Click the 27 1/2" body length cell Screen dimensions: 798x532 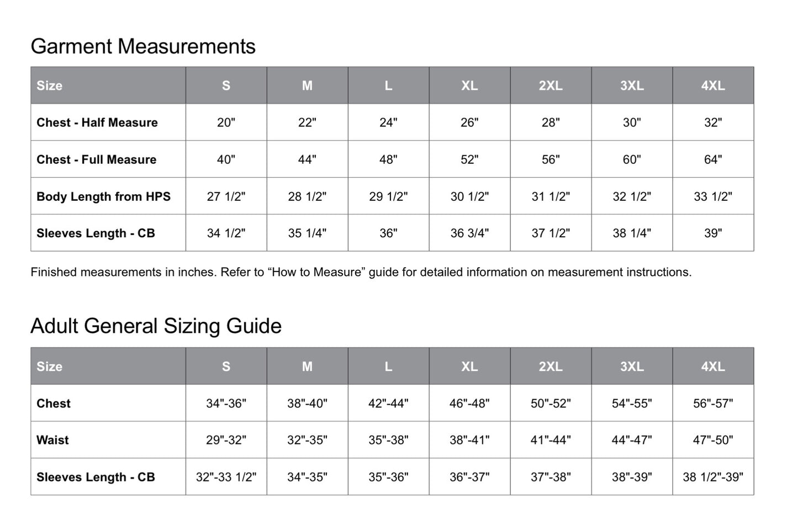click(226, 196)
